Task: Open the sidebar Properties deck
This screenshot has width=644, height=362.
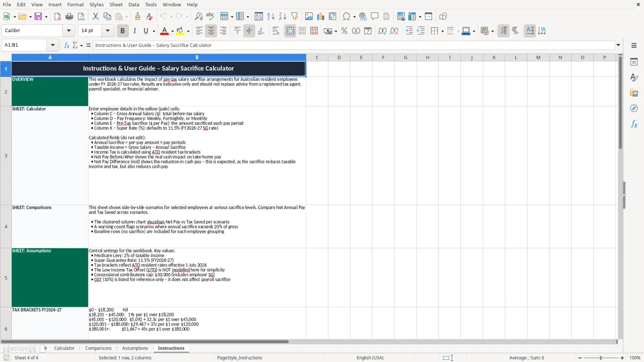Action: coord(634,62)
